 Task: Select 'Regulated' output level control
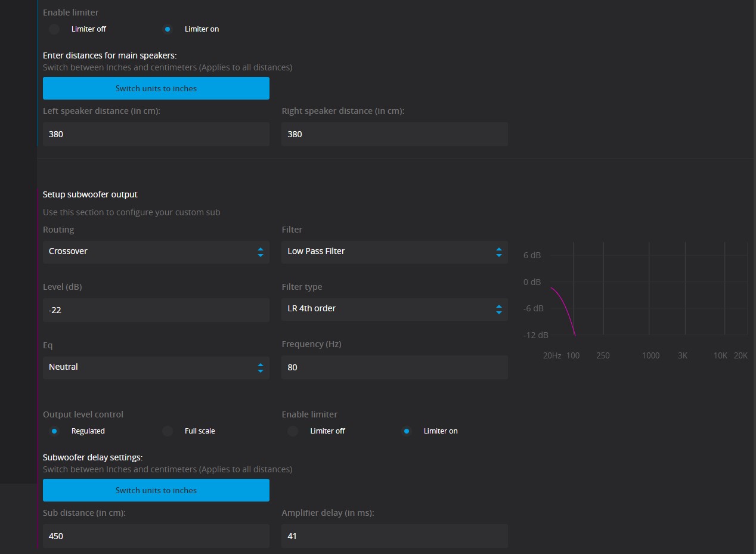point(54,431)
